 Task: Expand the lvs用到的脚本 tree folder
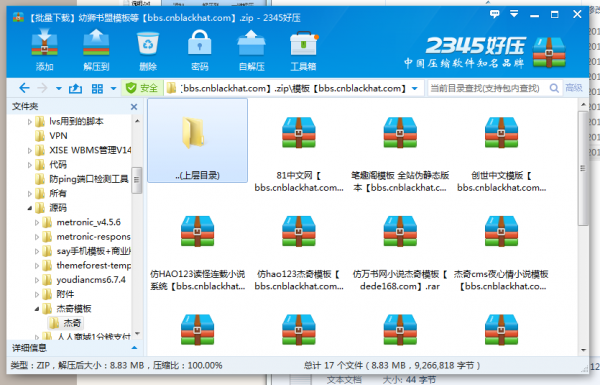(x=29, y=122)
